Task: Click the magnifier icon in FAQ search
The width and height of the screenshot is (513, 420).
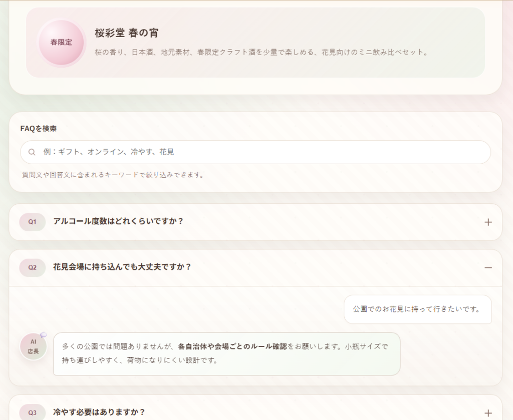Action: (32, 152)
